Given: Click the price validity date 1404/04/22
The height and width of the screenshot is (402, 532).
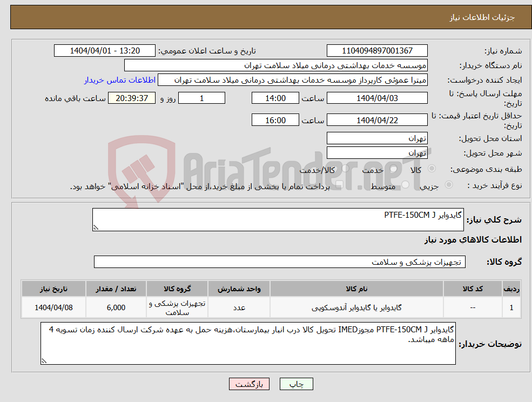Looking at the screenshot, I should [x=377, y=120].
